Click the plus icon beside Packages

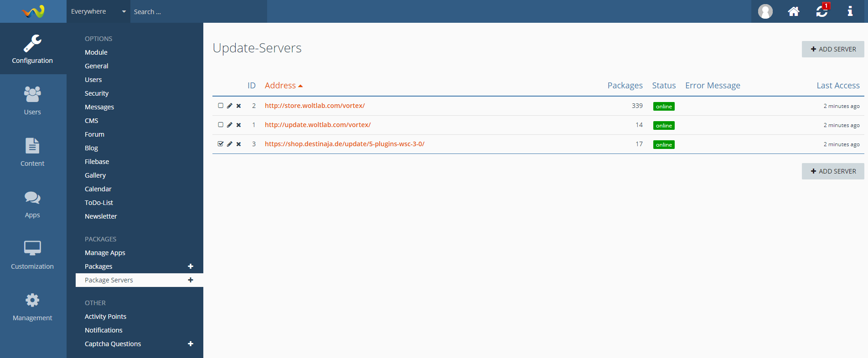point(191,266)
